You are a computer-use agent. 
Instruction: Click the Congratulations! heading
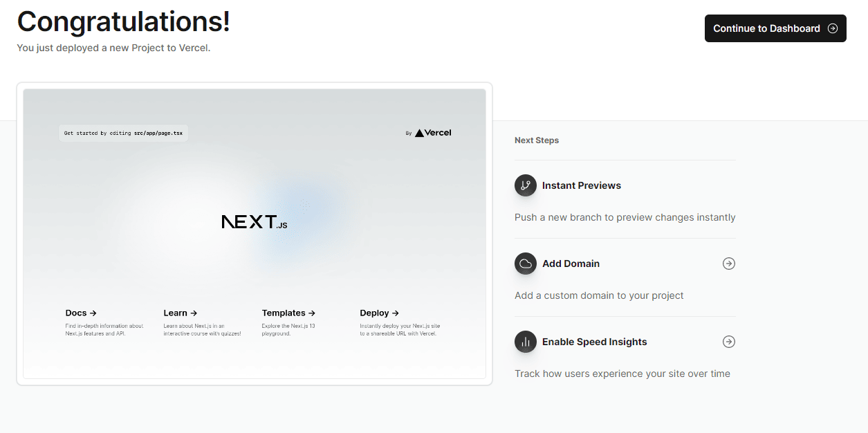pyautogui.click(x=124, y=21)
